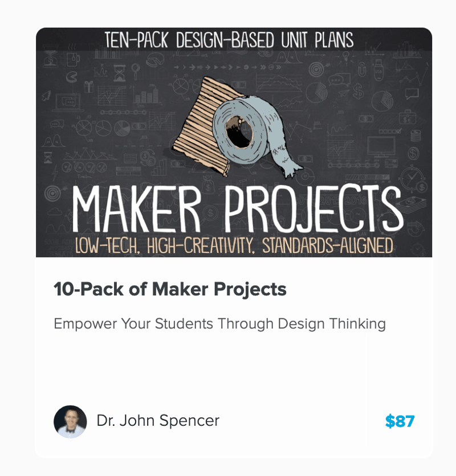
Task: Click the Low-Tech, High-Creativity, Standards-Aligned tagline
Action: (x=234, y=245)
